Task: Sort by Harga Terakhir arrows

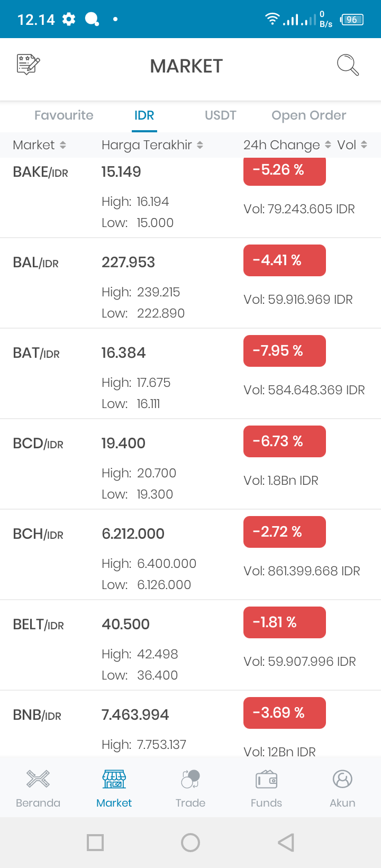Action: click(200, 145)
